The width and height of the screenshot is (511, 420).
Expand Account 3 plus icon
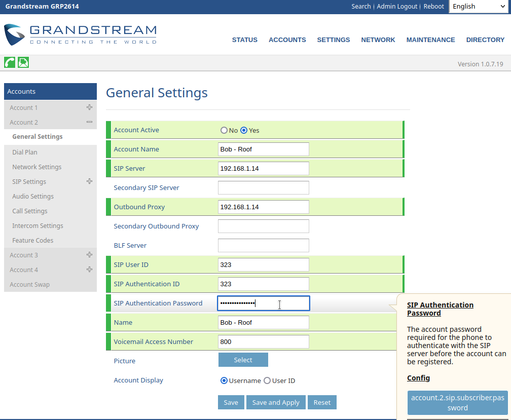pos(89,255)
